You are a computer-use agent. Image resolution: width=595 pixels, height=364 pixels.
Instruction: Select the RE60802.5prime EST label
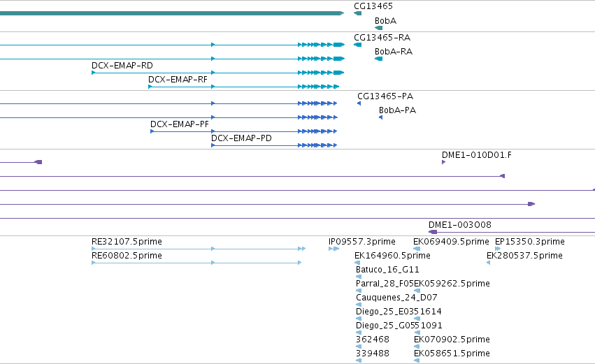point(127,256)
